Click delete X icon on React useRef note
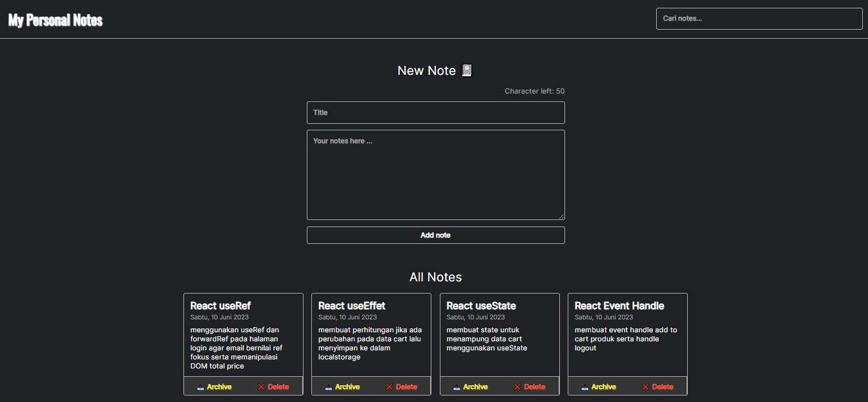The image size is (868, 402). (261, 387)
